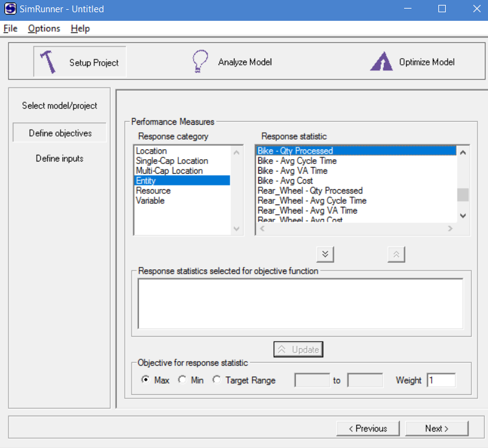Select Single-Cap Location category

(182, 161)
